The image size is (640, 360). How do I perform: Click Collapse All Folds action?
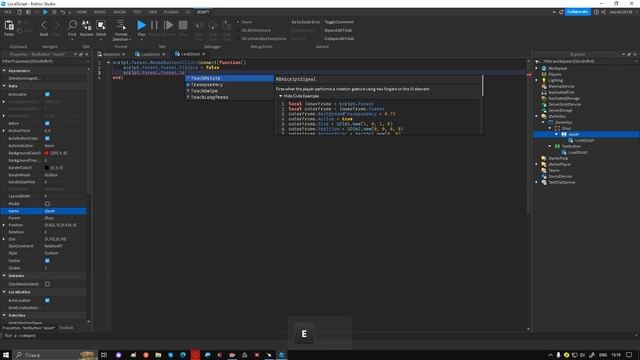point(339,39)
